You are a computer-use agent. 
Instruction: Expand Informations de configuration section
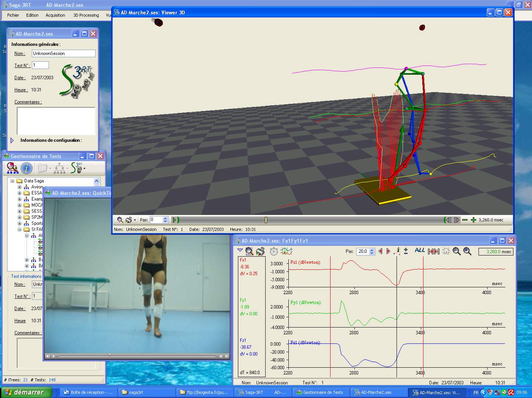point(12,140)
